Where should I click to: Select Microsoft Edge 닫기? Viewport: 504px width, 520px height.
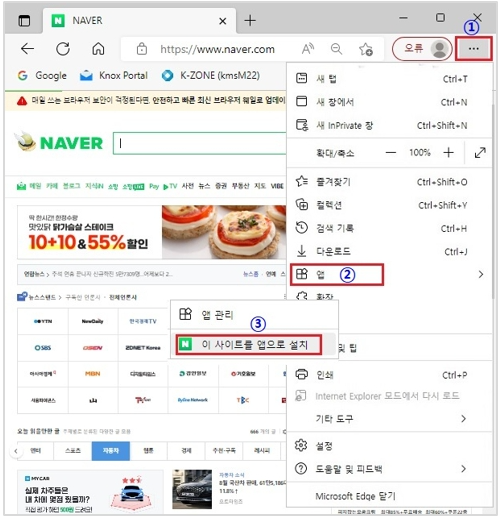click(x=389, y=496)
